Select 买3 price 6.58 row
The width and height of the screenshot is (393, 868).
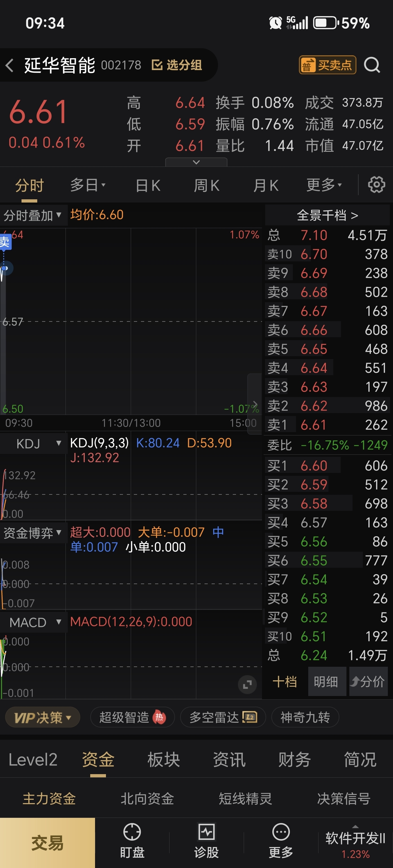(327, 504)
